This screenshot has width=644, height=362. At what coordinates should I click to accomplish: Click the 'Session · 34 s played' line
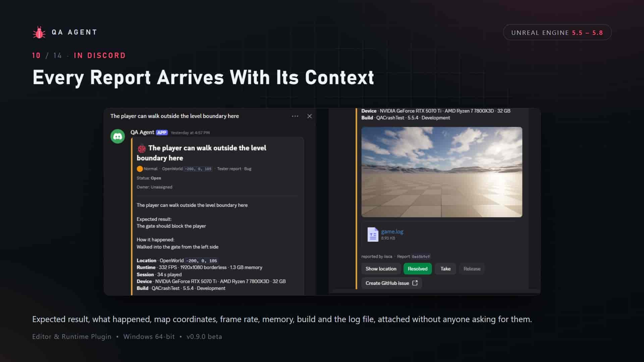click(159, 275)
